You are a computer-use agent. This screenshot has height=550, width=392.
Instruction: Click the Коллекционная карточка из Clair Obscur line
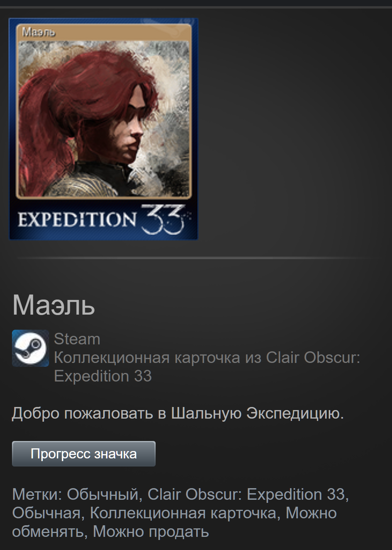(x=207, y=358)
